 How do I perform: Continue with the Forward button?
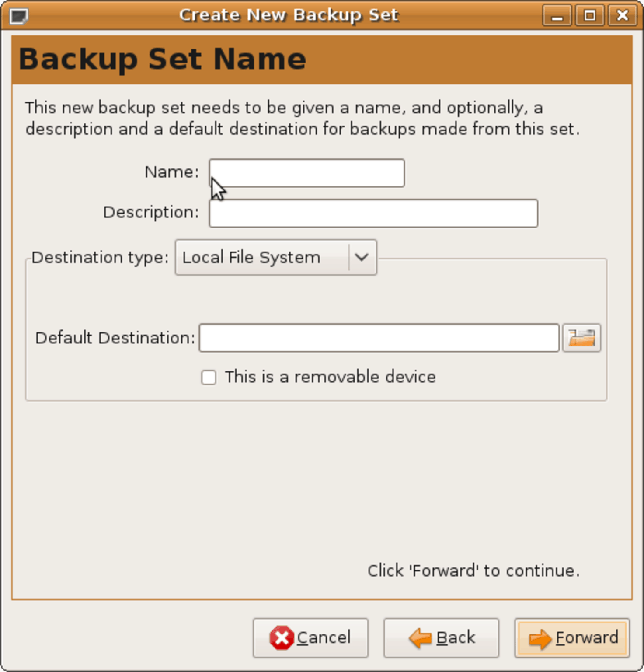point(572,638)
